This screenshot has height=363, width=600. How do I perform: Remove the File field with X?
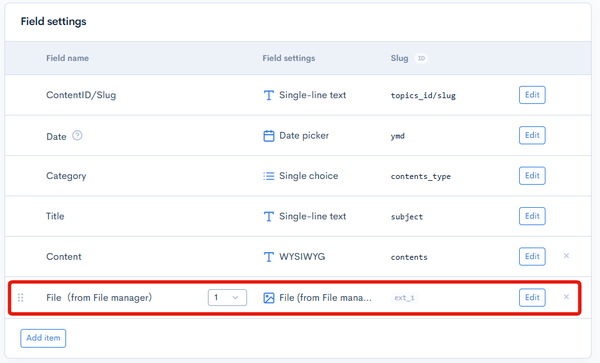[566, 297]
